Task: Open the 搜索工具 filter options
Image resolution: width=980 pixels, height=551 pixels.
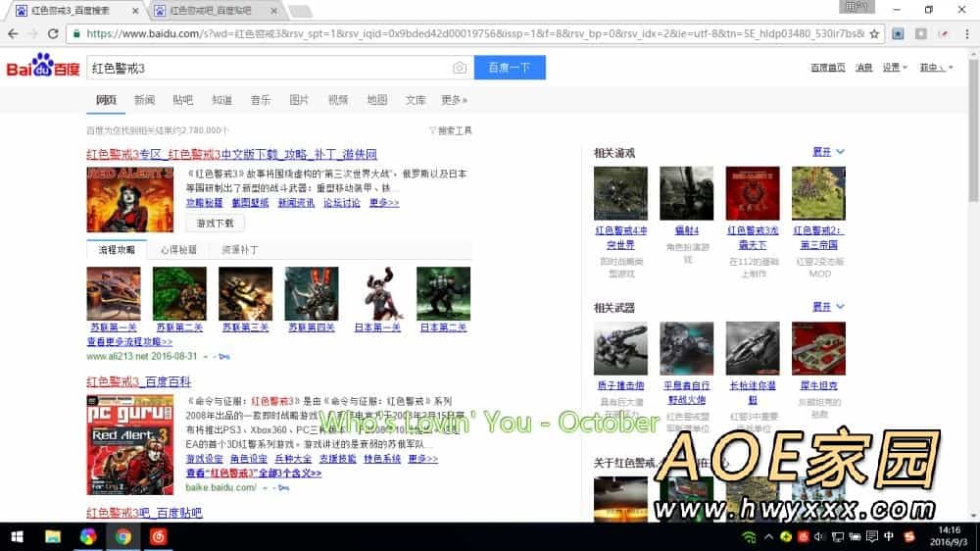Action: [451, 130]
